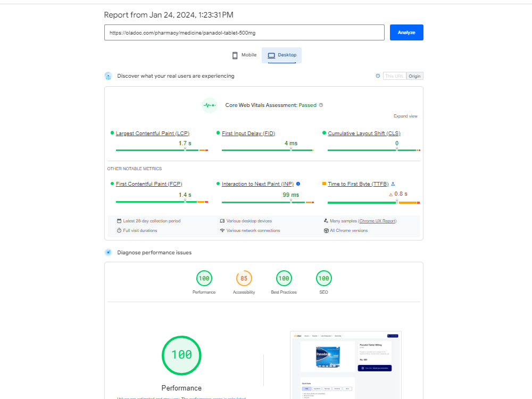Open Time to First Byte (TTFB) link
Screen dimensions: 532x399
[358, 184]
